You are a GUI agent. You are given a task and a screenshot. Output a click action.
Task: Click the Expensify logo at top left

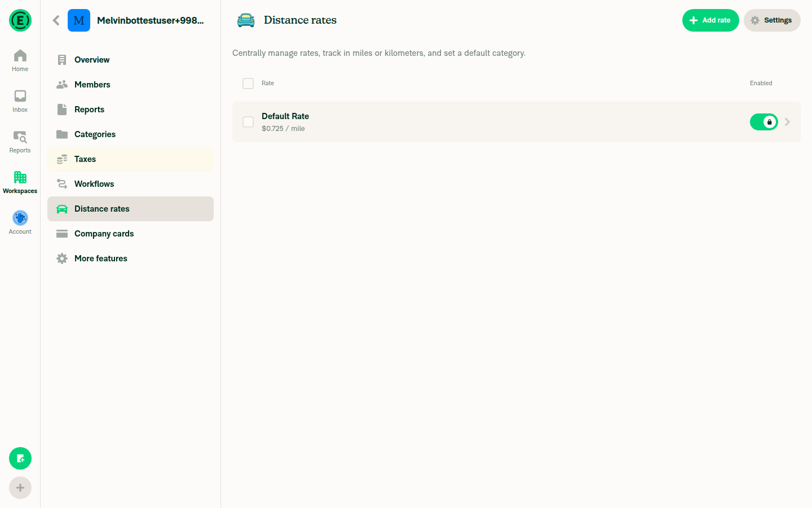point(20,20)
